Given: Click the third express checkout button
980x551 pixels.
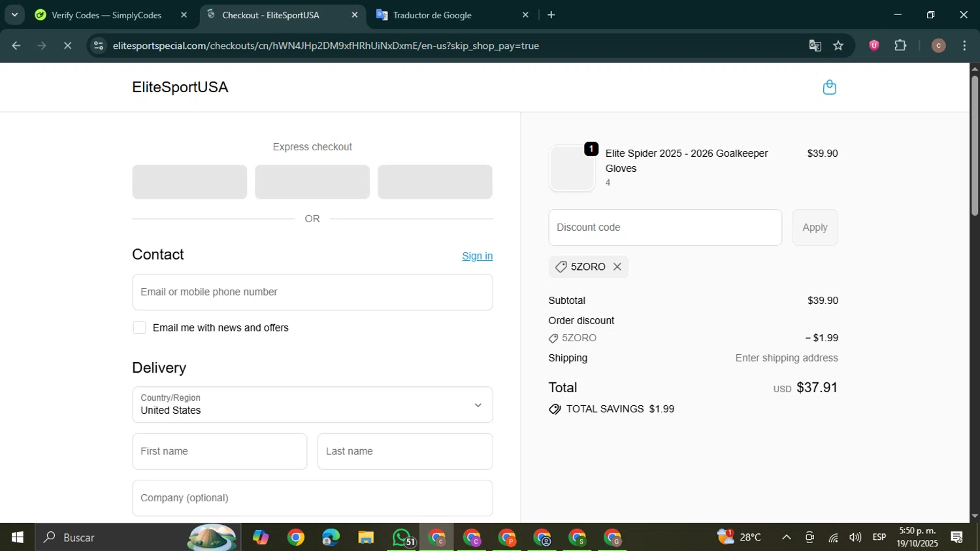Looking at the screenshot, I should tap(435, 182).
